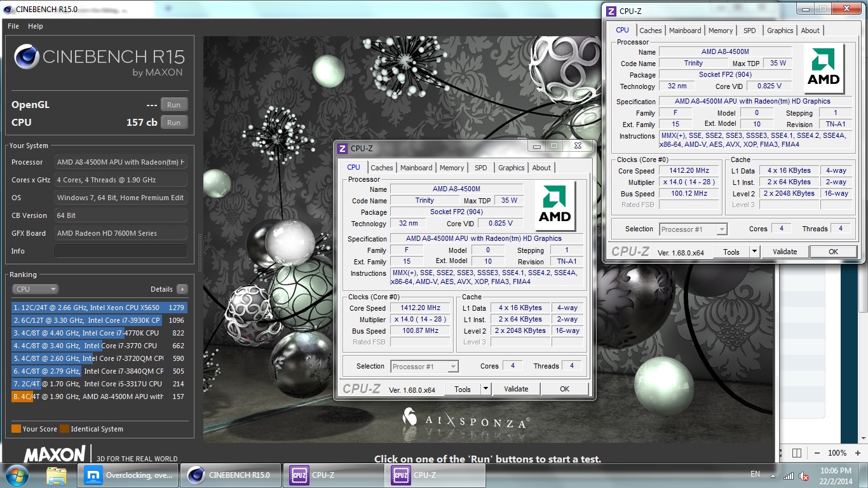Activate CINEBENCH R15.0 taskbar item
The height and width of the screenshot is (488, 868).
point(229,475)
